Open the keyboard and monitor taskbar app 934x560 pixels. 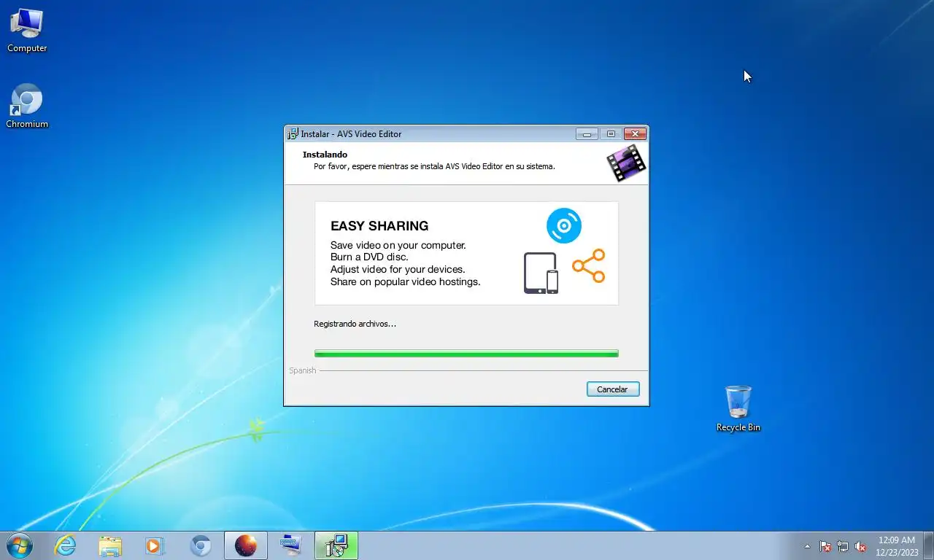tap(291, 545)
